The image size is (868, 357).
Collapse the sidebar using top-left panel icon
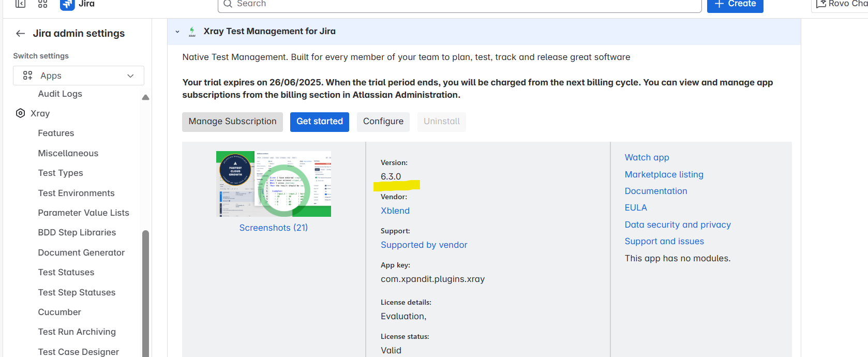point(20,4)
